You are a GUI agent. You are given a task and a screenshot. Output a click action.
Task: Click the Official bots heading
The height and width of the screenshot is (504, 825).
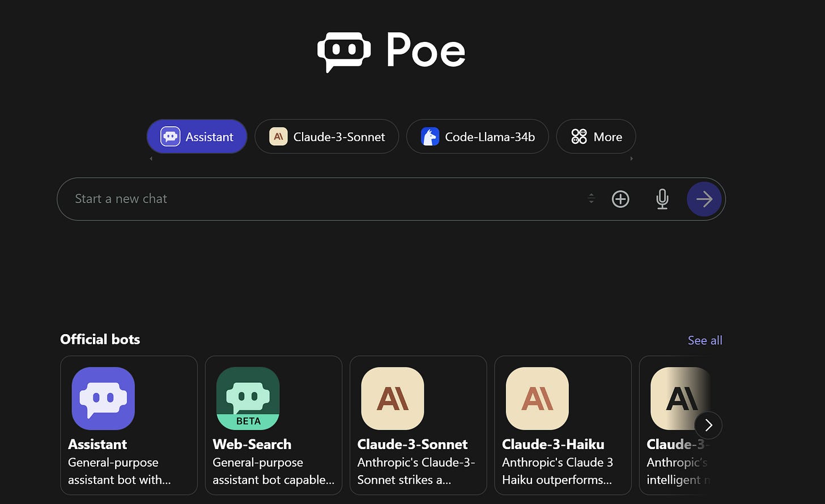pyautogui.click(x=100, y=339)
